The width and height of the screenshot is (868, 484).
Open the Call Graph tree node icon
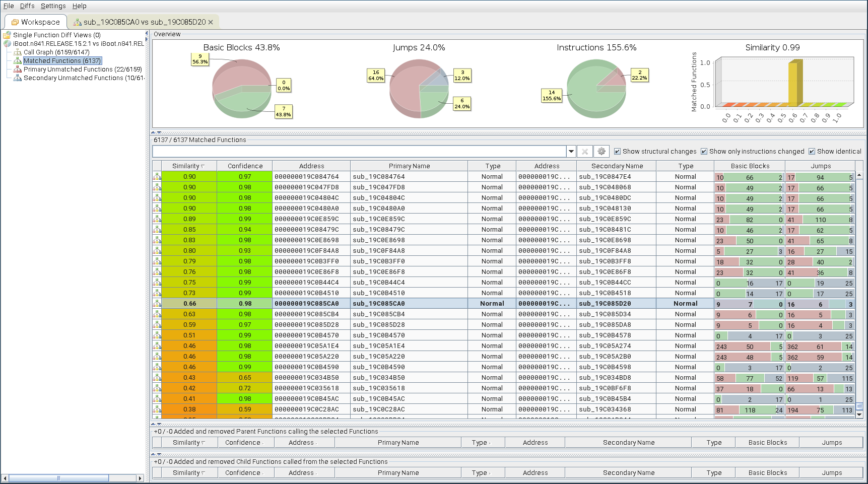coord(18,52)
